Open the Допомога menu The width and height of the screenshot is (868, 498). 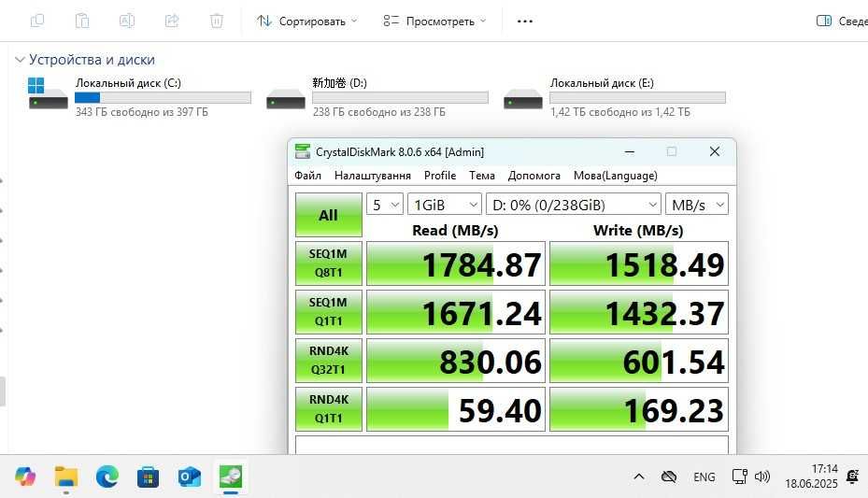point(534,176)
